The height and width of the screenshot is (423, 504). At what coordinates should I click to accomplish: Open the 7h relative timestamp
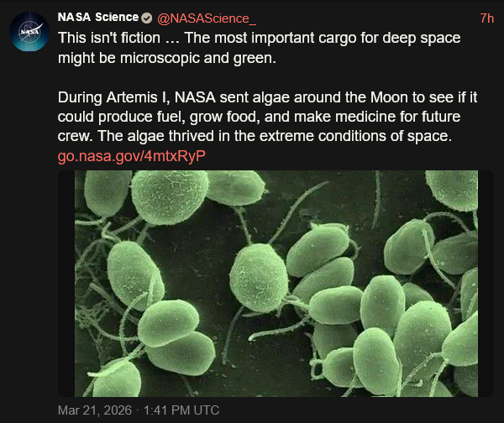coord(486,18)
